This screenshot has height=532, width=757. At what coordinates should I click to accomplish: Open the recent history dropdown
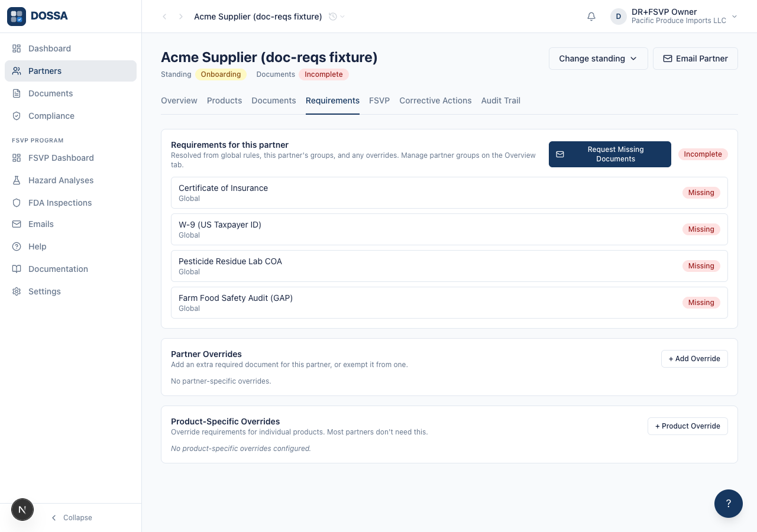pyautogui.click(x=337, y=17)
